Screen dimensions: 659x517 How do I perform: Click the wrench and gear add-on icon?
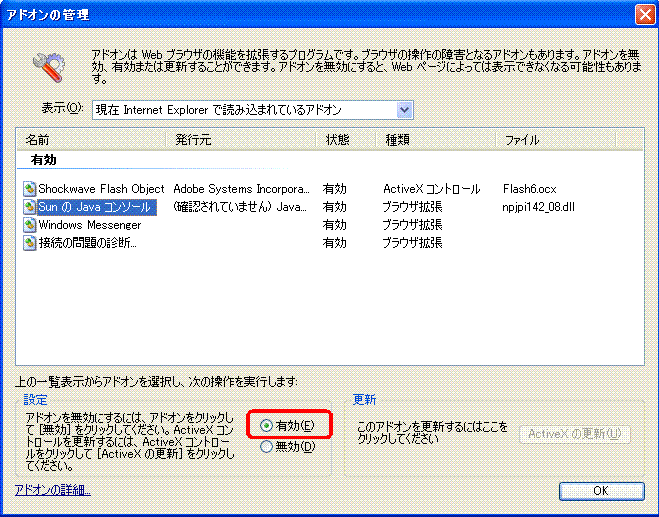click(x=49, y=67)
